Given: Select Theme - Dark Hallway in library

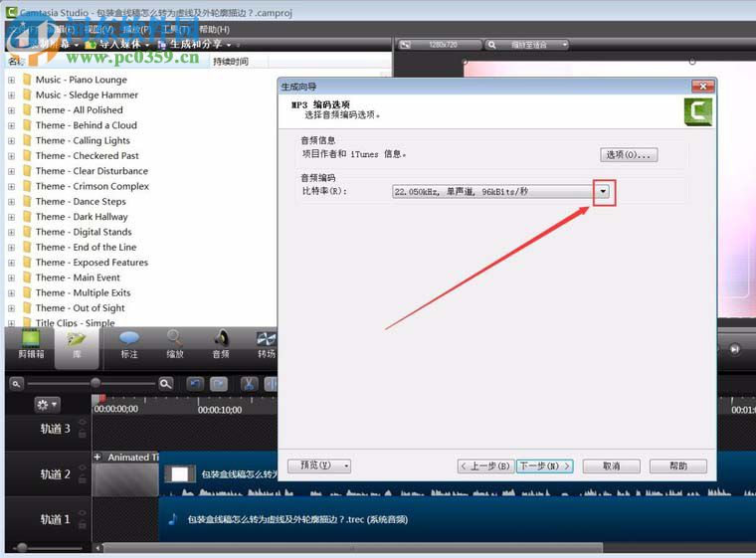Looking at the screenshot, I should click(x=82, y=217).
